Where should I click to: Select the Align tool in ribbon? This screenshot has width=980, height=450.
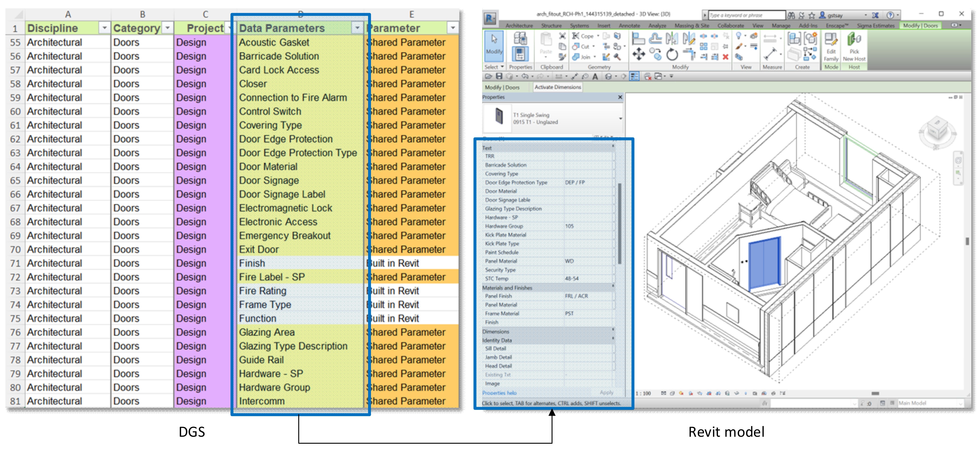coord(638,38)
